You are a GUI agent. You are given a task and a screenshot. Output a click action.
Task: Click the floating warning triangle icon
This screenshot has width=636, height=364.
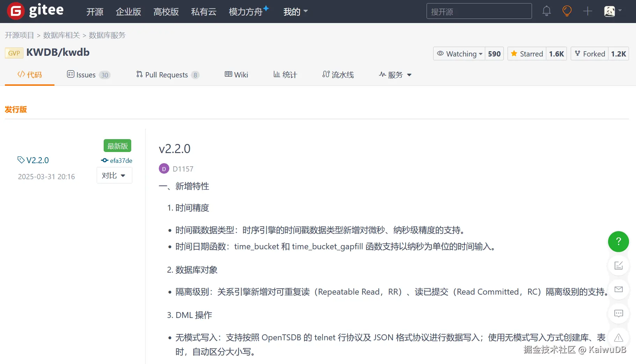[x=619, y=338]
